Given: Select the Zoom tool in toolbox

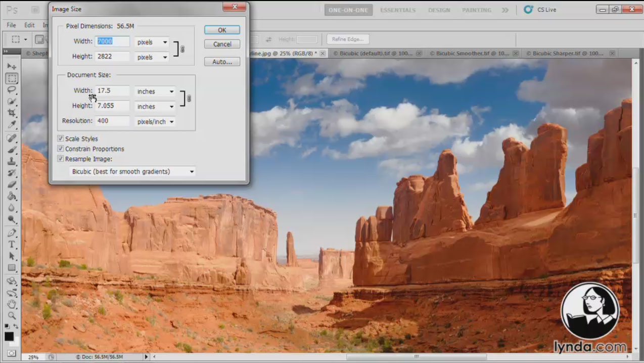Looking at the screenshot, I should coord(11,316).
